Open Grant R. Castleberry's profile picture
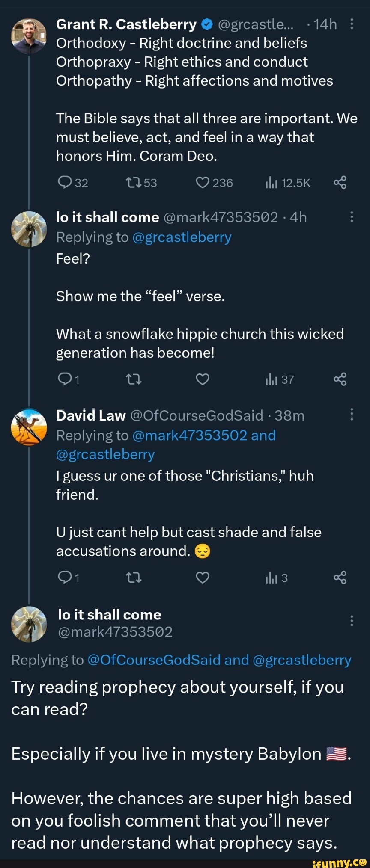370x868 pixels. click(x=29, y=36)
